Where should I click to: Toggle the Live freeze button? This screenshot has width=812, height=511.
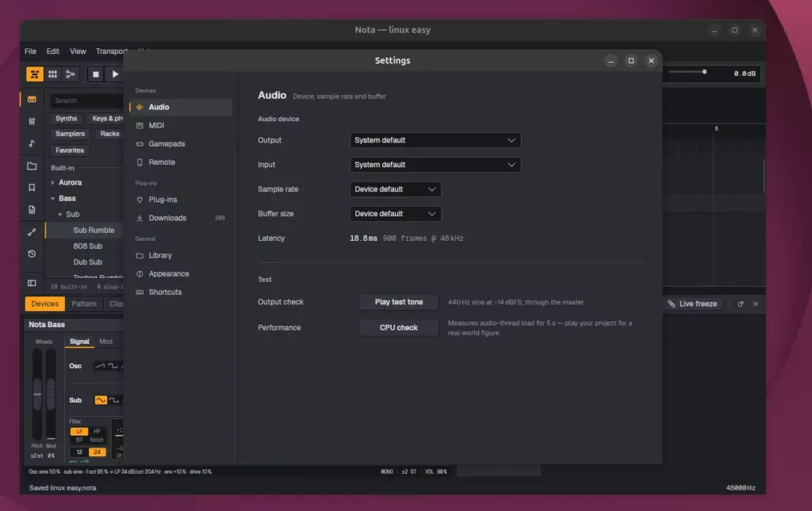click(692, 304)
